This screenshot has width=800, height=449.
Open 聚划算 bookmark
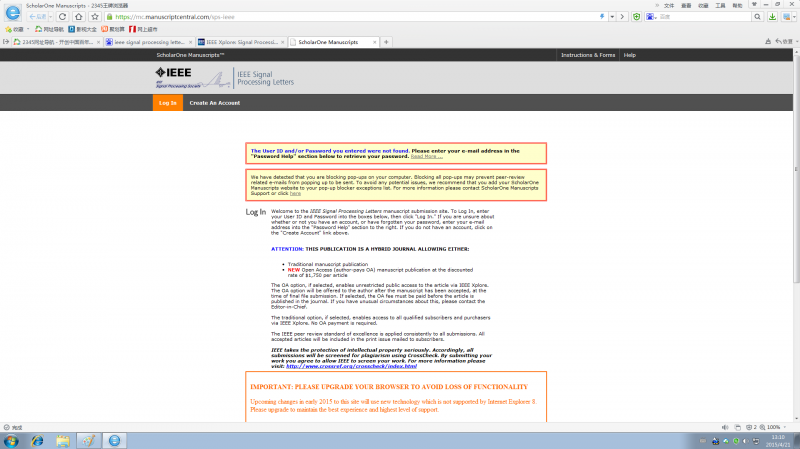113,29
